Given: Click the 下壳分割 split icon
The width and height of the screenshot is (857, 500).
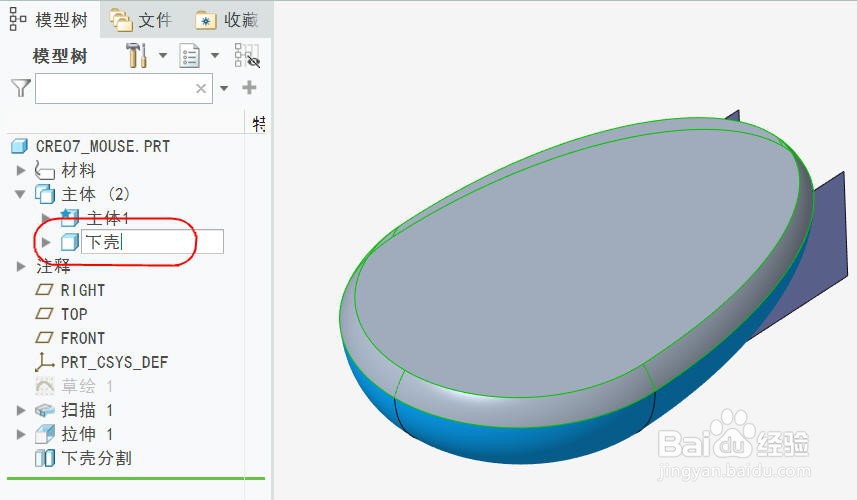Looking at the screenshot, I should [45, 458].
